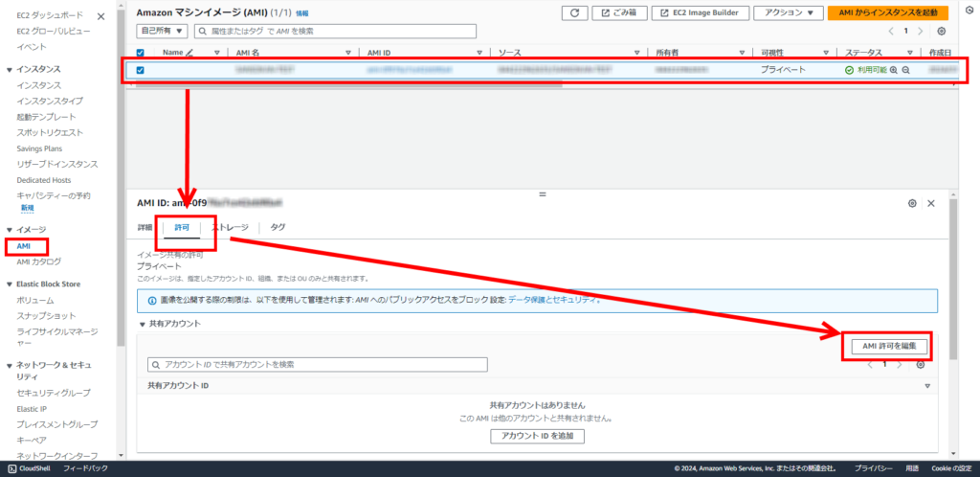Go to previous page of shared accounts
This screenshot has width=980, height=477.
[x=870, y=365]
